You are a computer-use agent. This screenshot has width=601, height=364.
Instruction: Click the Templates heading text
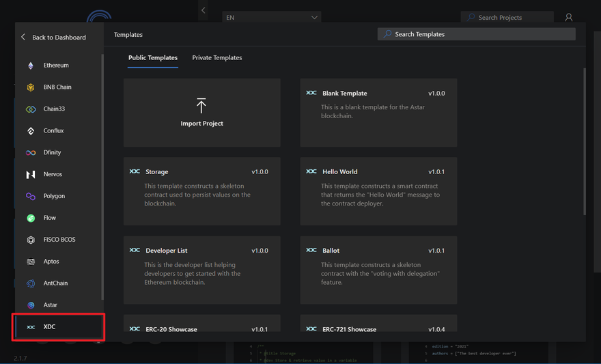point(128,34)
